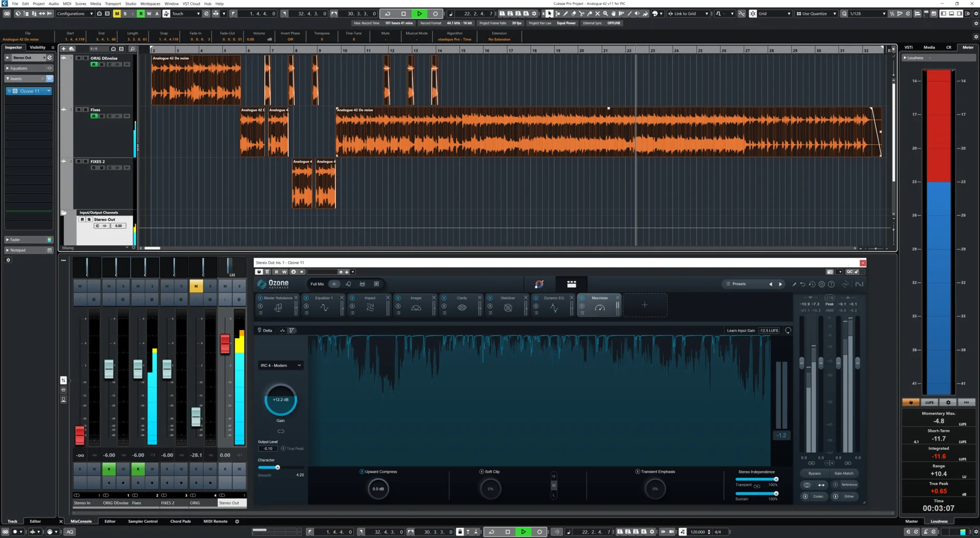Open Ozone module grid view icon
Image resolution: width=980 pixels, height=538 pixels.
571,284
